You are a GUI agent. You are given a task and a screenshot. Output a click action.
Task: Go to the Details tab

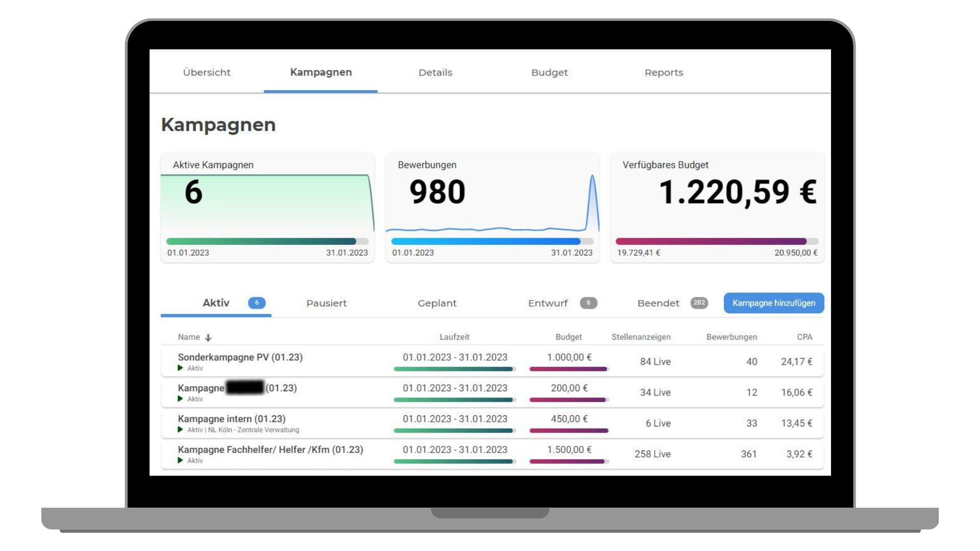(435, 72)
